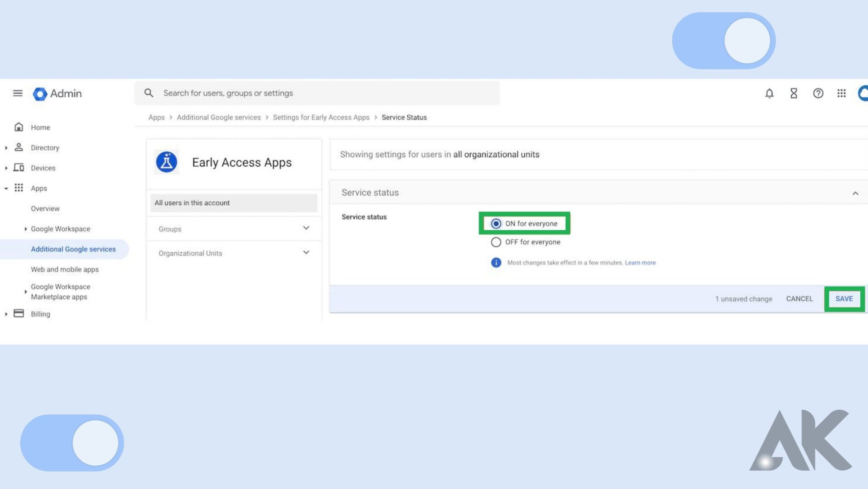
Task: Open the tasks hourglass icon
Action: [x=794, y=93]
